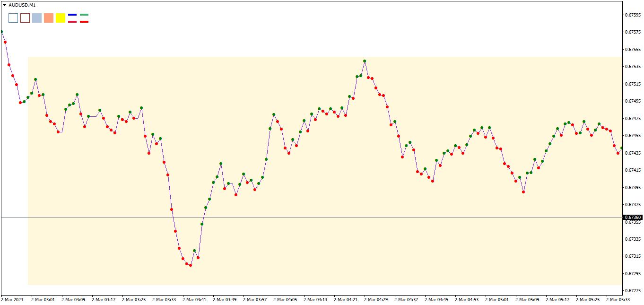Image resolution: width=644 pixels, height=305 pixels.
Task: Click the red signal dot at the 03:41 bottom
Action: point(190,265)
